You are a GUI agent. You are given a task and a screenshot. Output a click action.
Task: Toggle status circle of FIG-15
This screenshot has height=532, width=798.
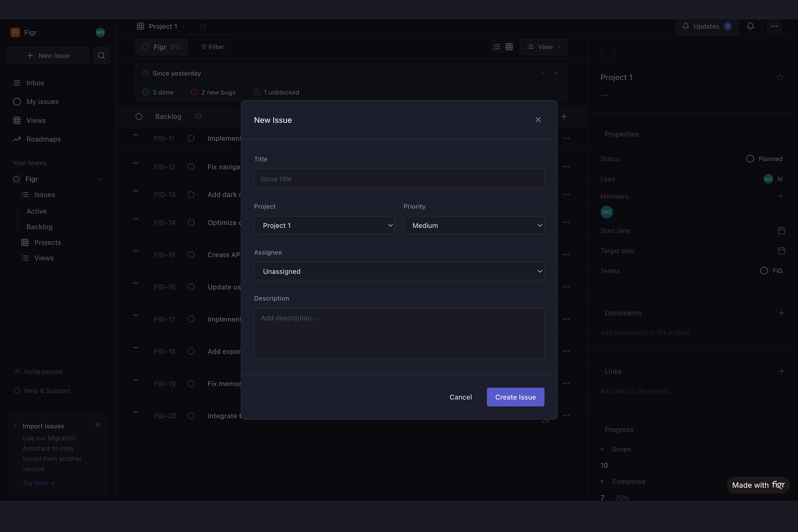[191, 255]
